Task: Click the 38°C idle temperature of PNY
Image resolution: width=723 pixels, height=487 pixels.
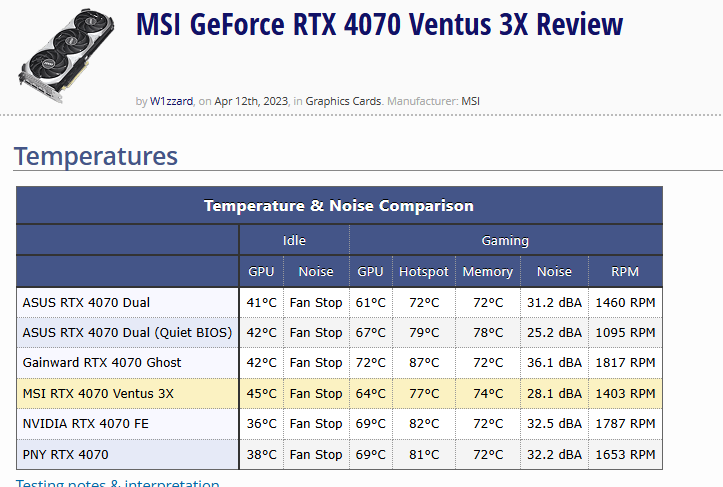Action: coord(261,454)
